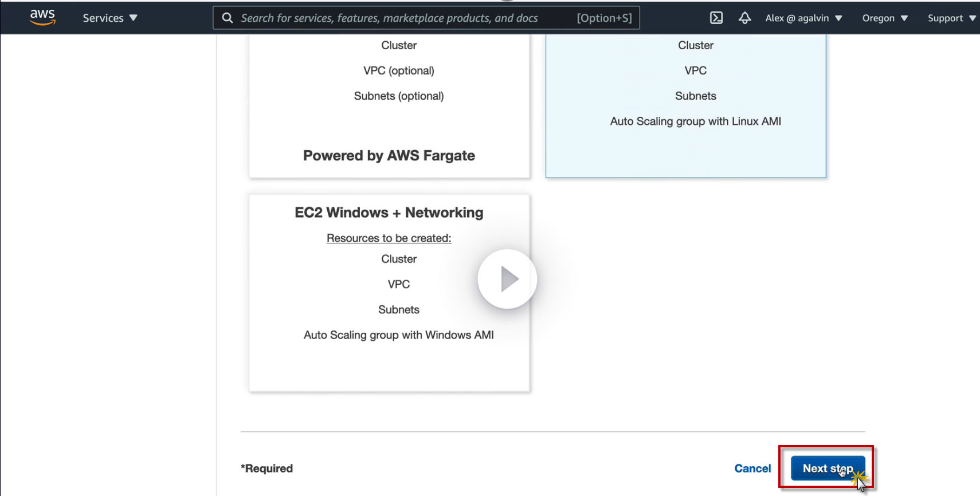Open the Support dropdown menu

(951, 18)
